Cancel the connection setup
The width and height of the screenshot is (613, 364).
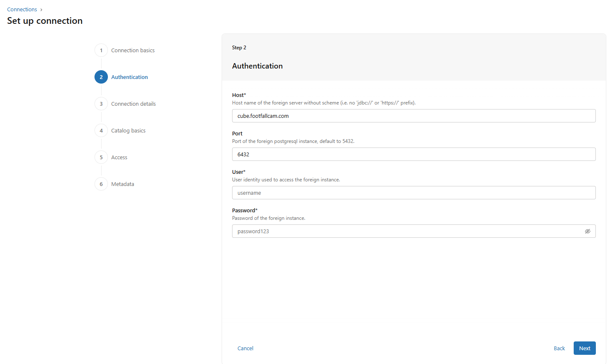pyautogui.click(x=245, y=348)
